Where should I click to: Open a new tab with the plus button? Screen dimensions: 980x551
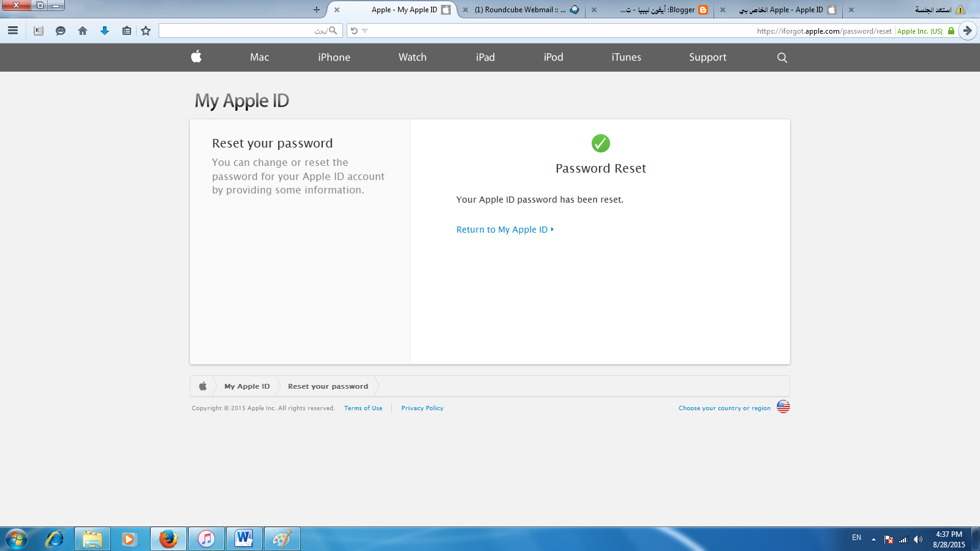(x=317, y=10)
